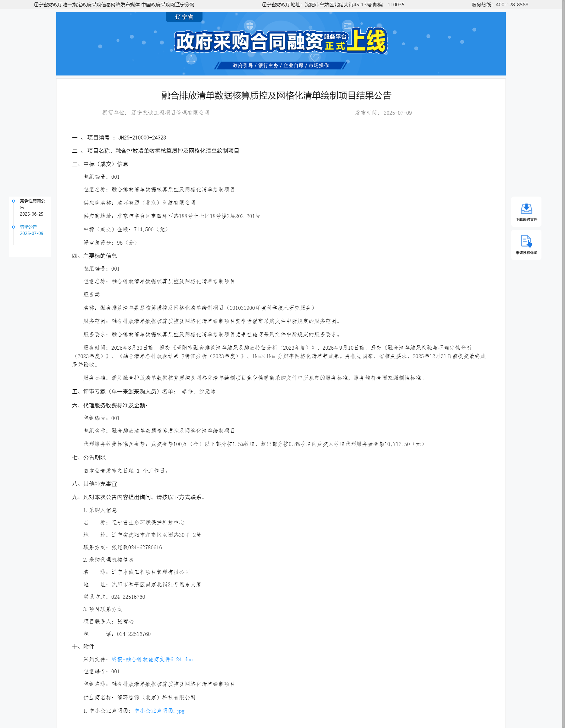Click 采购人名称 辽宁省生态环境保护科技中心
This screenshot has height=728, width=565.
click(134, 522)
